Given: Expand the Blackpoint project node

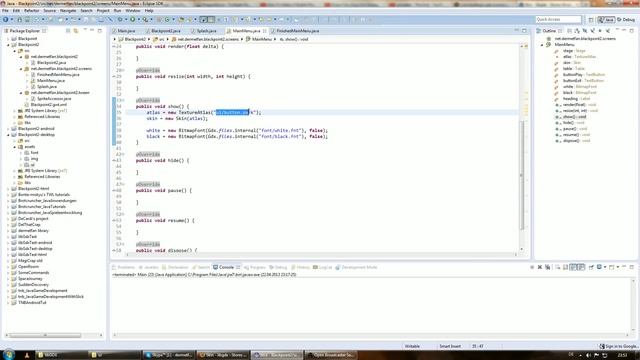Looking at the screenshot, I should 8,39.
